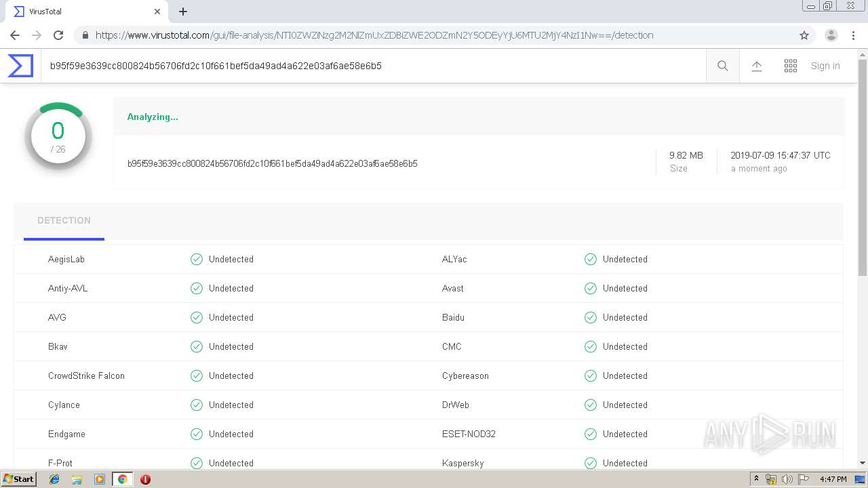Click the green check icon for AegisLab
Screen dimensions: 868x488
[197, 259]
